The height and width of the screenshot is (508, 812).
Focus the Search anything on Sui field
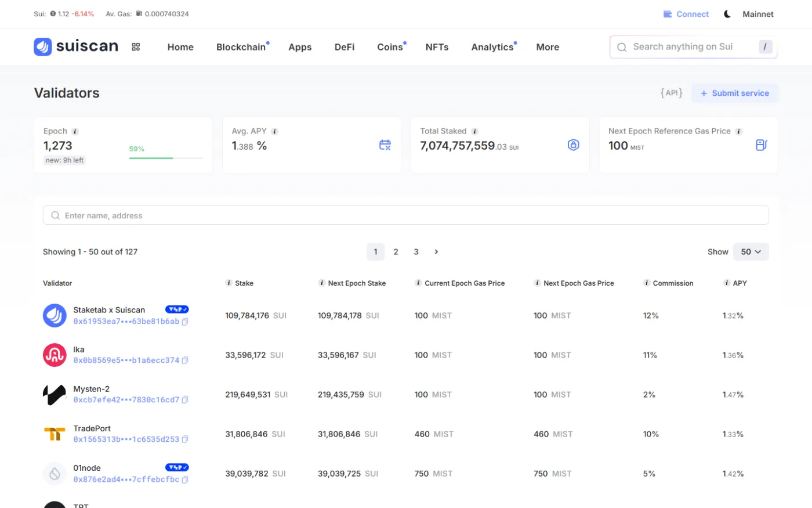694,47
